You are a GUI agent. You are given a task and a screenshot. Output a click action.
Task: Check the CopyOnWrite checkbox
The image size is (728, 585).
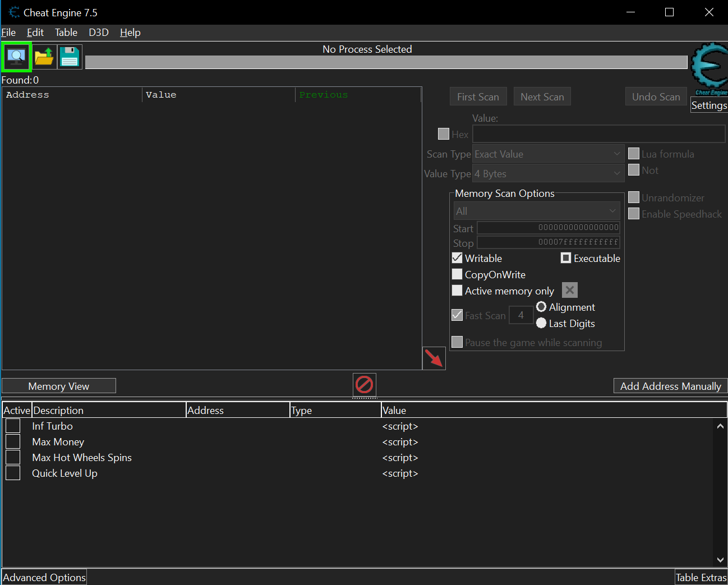click(x=457, y=274)
